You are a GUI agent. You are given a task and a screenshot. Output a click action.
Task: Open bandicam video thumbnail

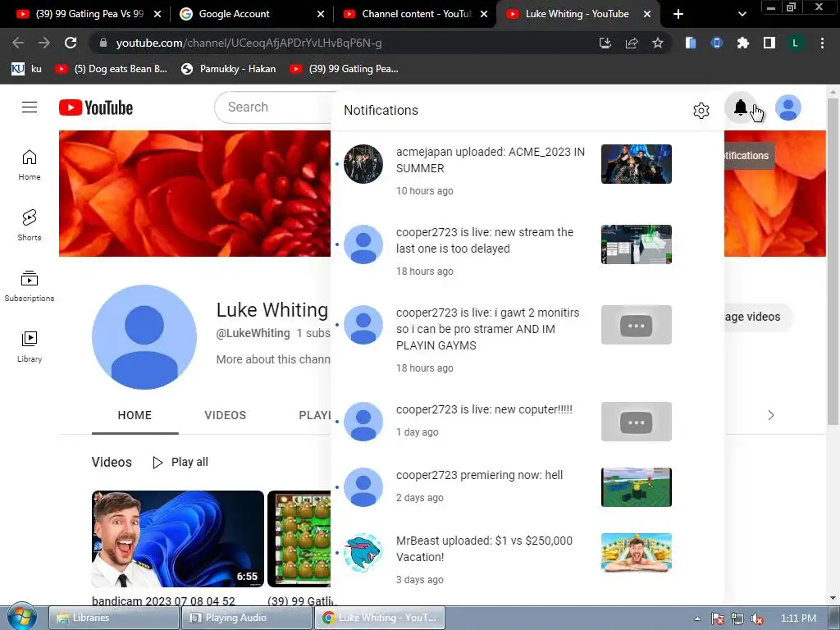(178, 538)
